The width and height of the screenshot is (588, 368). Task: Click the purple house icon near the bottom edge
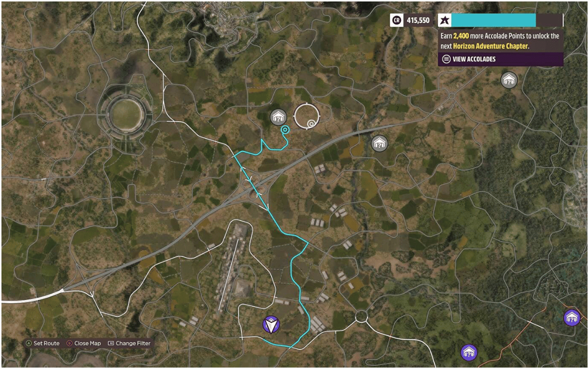(469, 352)
